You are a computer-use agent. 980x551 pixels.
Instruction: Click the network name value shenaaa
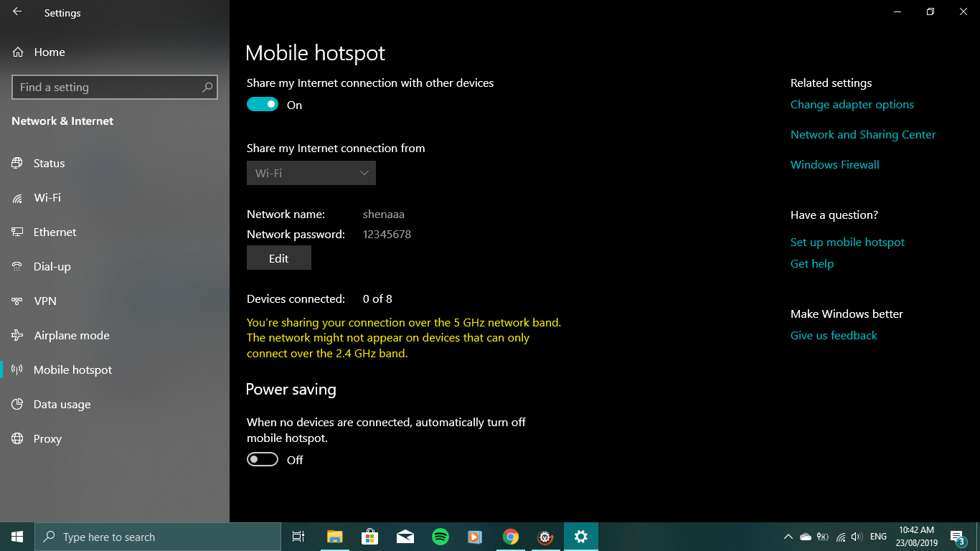(384, 215)
